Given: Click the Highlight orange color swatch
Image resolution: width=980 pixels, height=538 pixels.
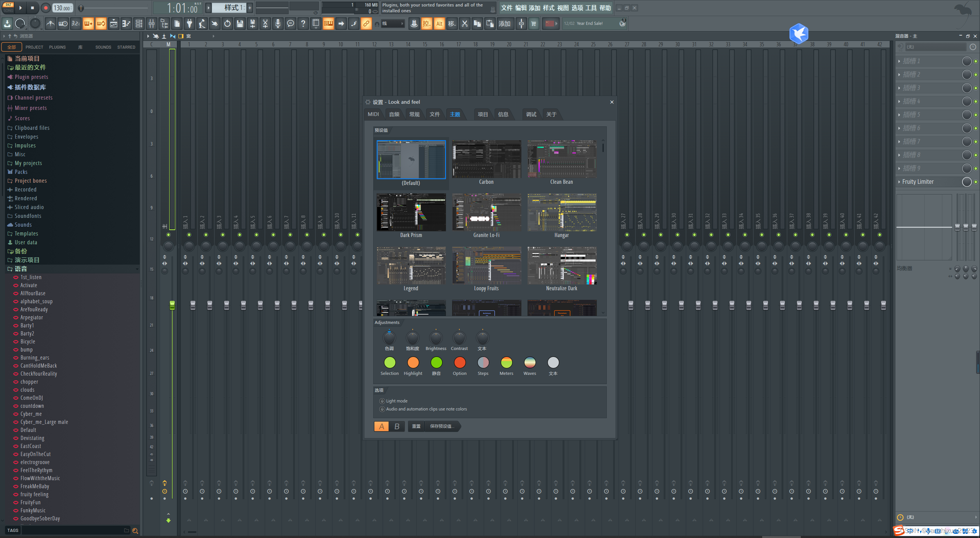Looking at the screenshot, I should click(x=413, y=362).
